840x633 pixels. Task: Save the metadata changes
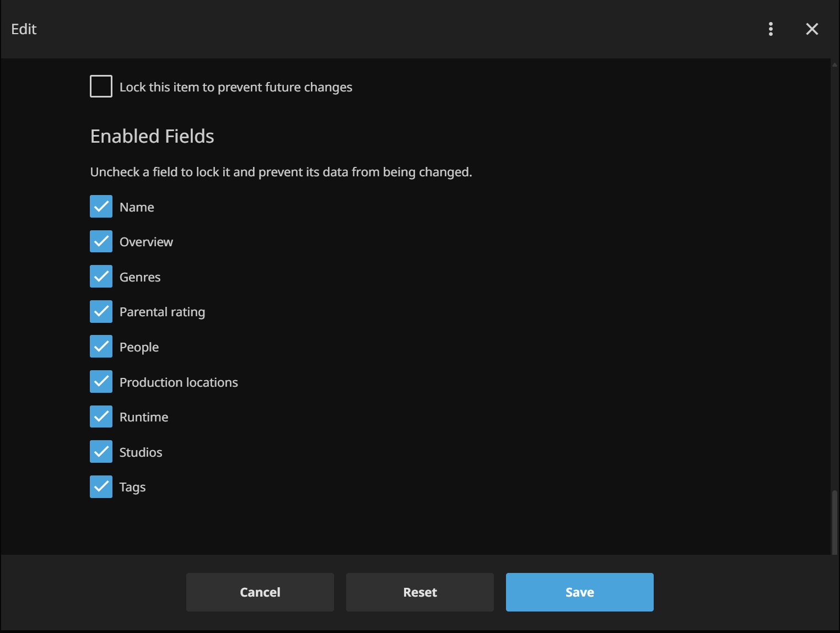579,592
